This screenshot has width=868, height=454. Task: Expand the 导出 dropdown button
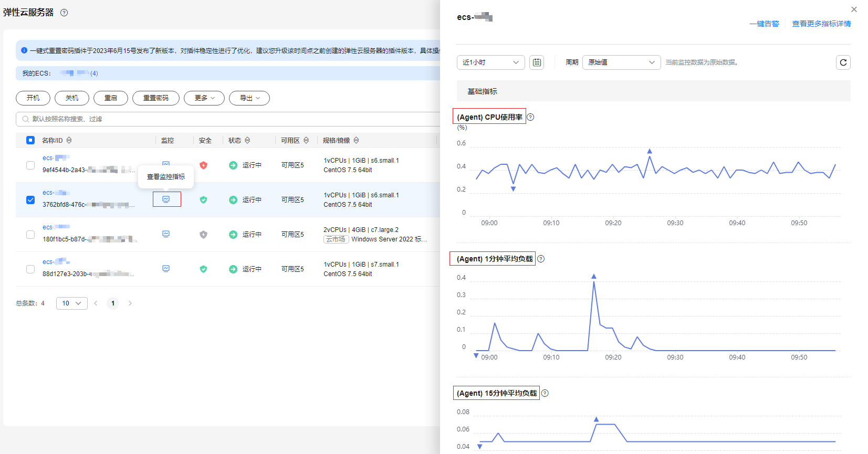[x=249, y=98]
